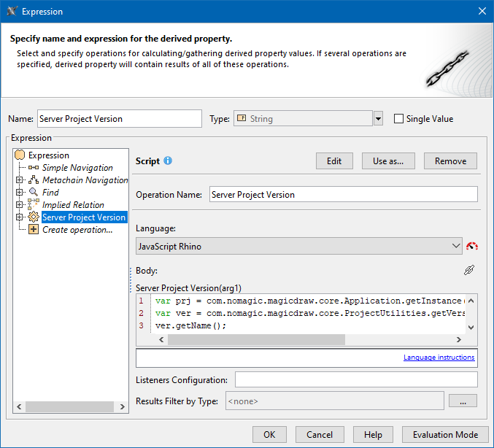This screenshot has width=494, height=448.
Task: Select the Expression root tree item
Action: pos(48,155)
